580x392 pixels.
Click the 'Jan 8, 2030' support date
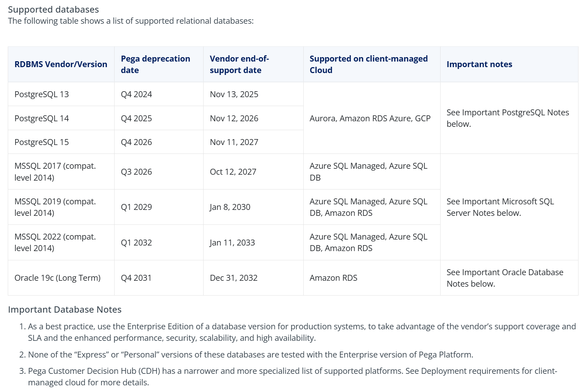pos(230,207)
